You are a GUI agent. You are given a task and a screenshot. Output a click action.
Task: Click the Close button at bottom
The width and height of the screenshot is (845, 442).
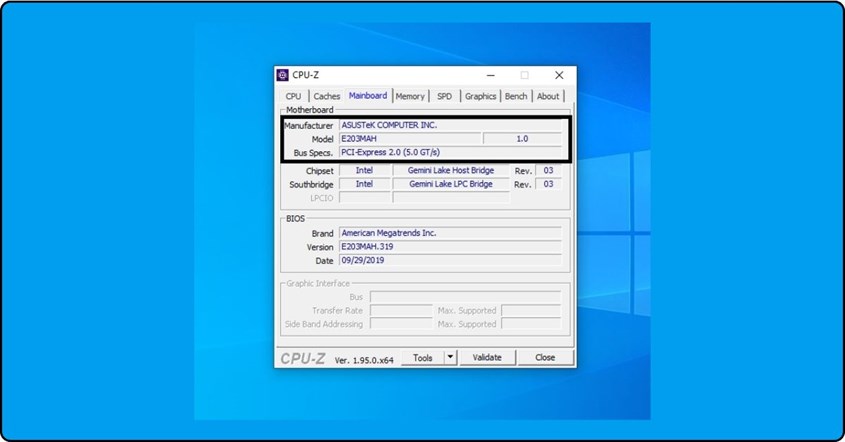click(x=545, y=357)
